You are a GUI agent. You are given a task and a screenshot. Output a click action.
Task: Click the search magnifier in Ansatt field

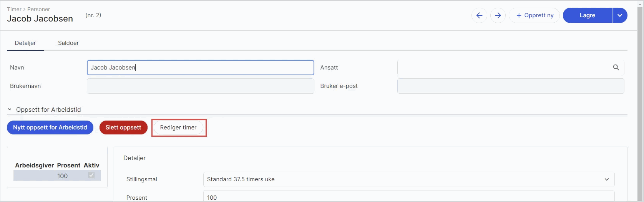tap(616, 68)
